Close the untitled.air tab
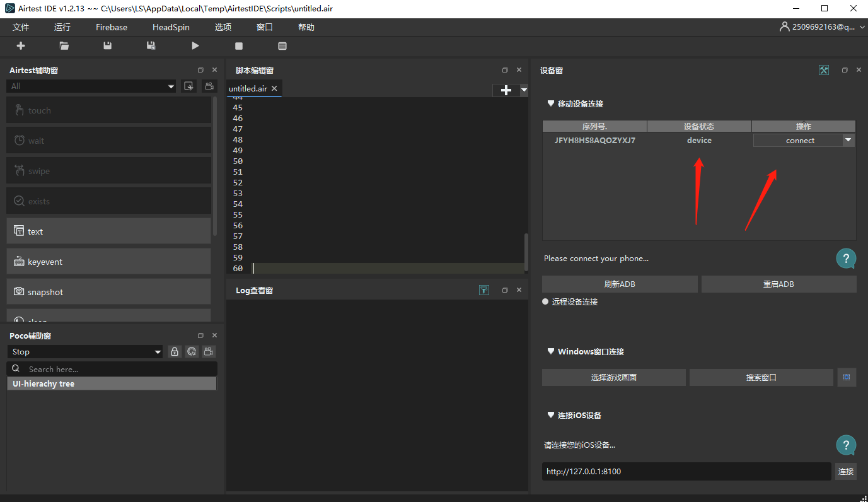 pos(274,88)
